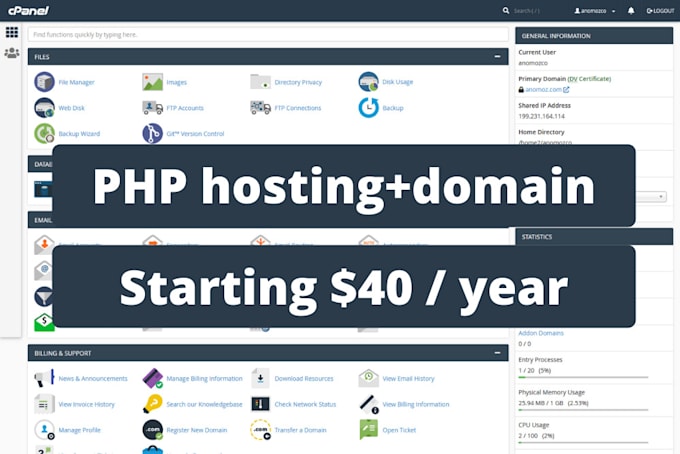Viewport: 680px width, 454px height.
Task: Open the Images icon
Action: click(152, 82)
